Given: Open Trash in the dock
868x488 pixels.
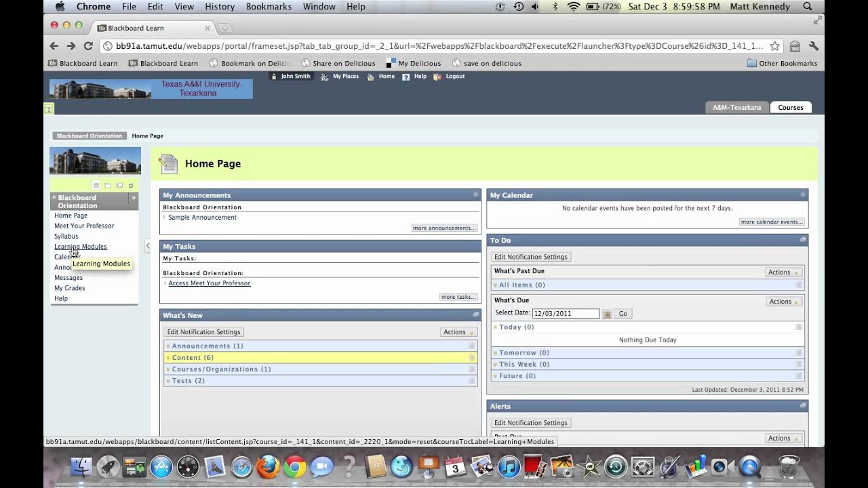Looking at the screenshot, I should 789,466.
